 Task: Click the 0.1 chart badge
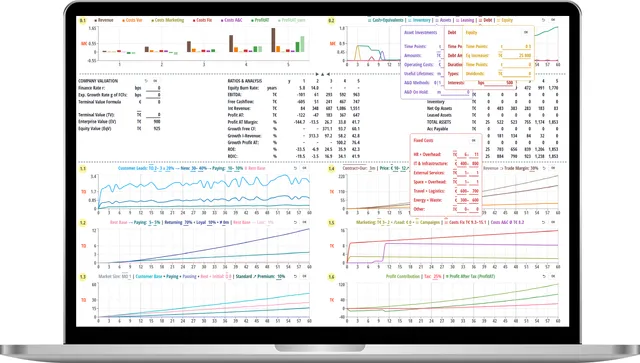[82, 20]
